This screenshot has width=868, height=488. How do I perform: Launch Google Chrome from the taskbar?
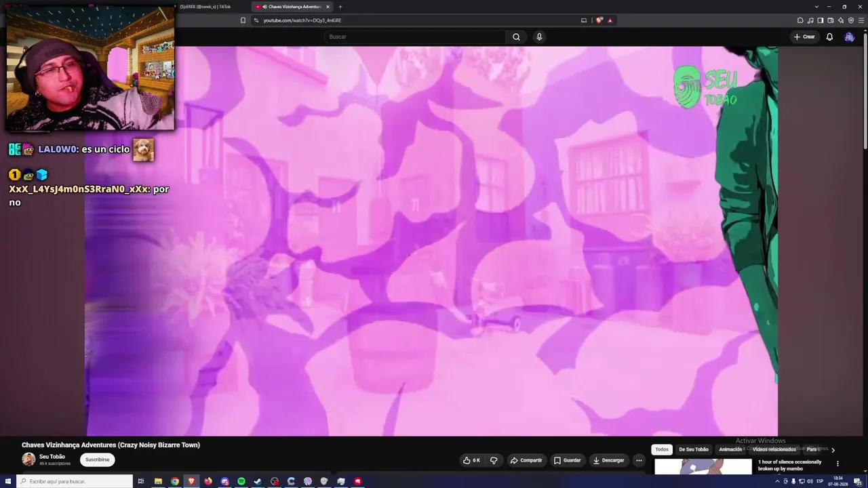(175, 481)
